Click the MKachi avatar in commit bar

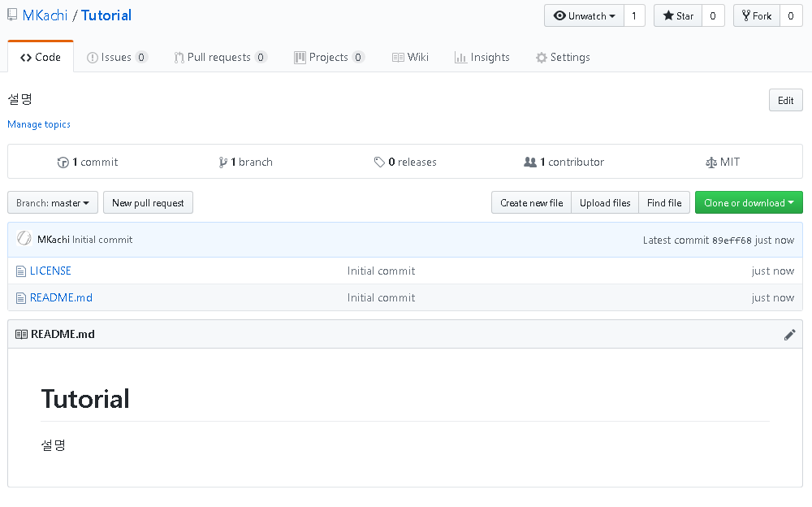pos(24,238)
